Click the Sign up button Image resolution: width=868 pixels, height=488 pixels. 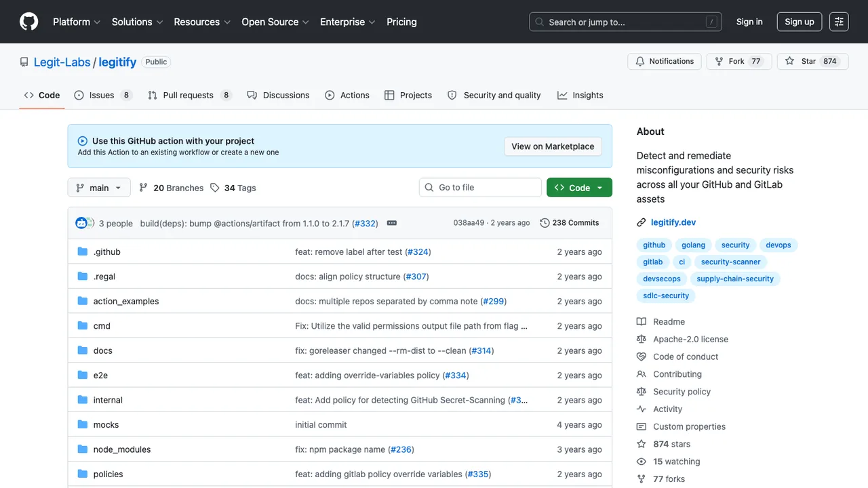[800, 22]
